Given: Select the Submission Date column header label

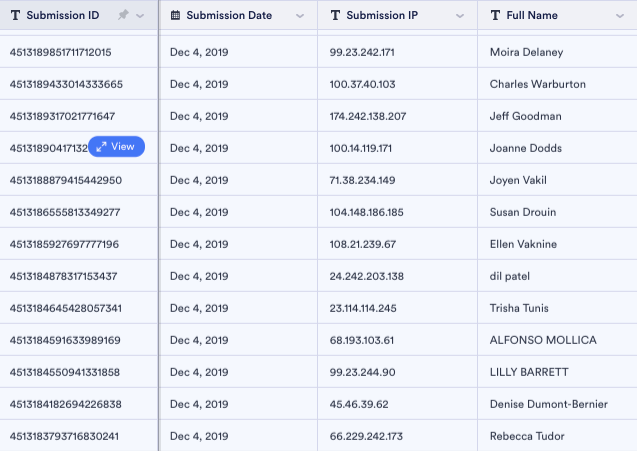Looking at the screenshot, I should point(229,16).
